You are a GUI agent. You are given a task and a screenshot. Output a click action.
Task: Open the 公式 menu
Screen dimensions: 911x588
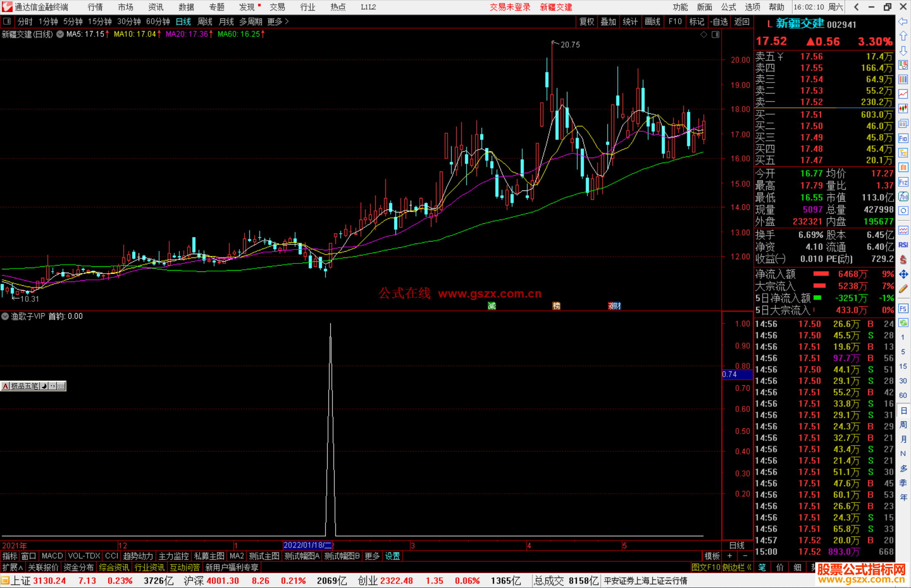tap(728, 7)
